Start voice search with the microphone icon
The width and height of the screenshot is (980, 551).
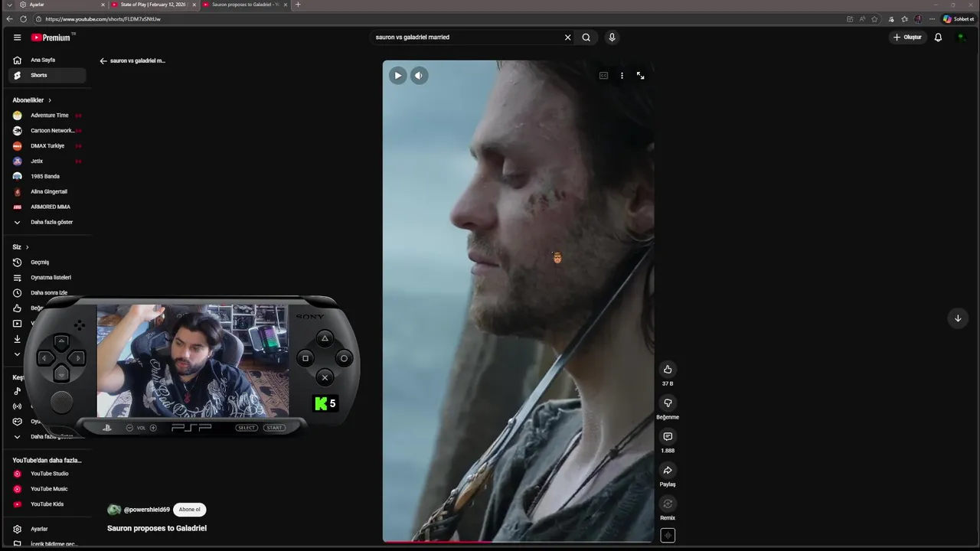pos(611,37)
